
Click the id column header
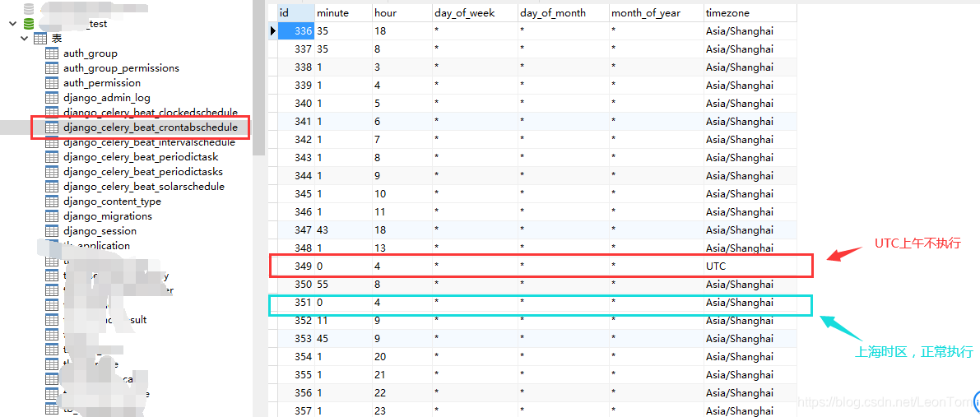pyautogui.click(x=295, y=12)
